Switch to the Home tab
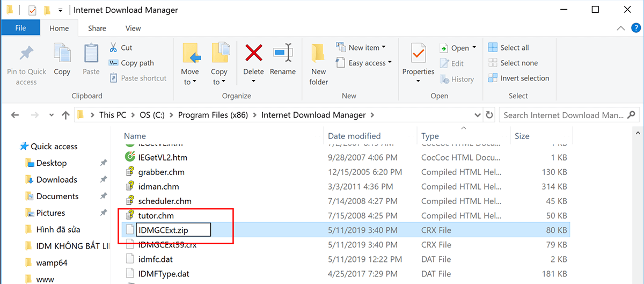The height and width of the screenshot is (284, 644). click(59, 28)
